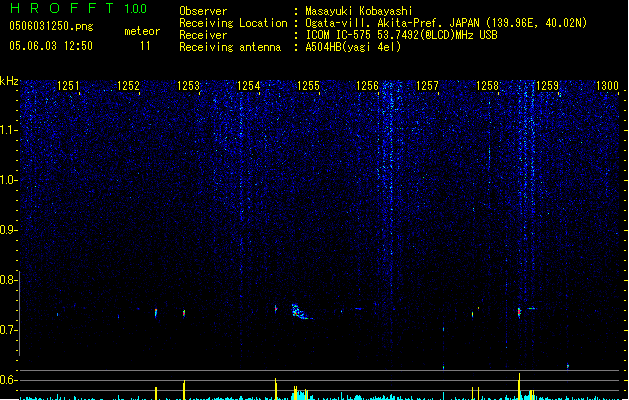Click the Receiving antenna field label
This screenshot has width=629, height=400.
(230, 47)
